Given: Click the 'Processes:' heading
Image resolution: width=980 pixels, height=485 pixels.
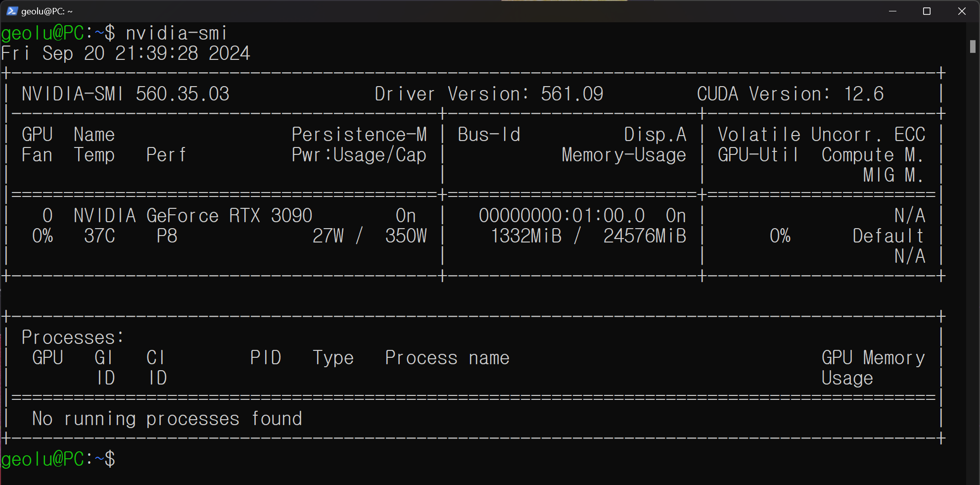Looking at the screenshot, I should pyautogui.click(x=73, y=338).
